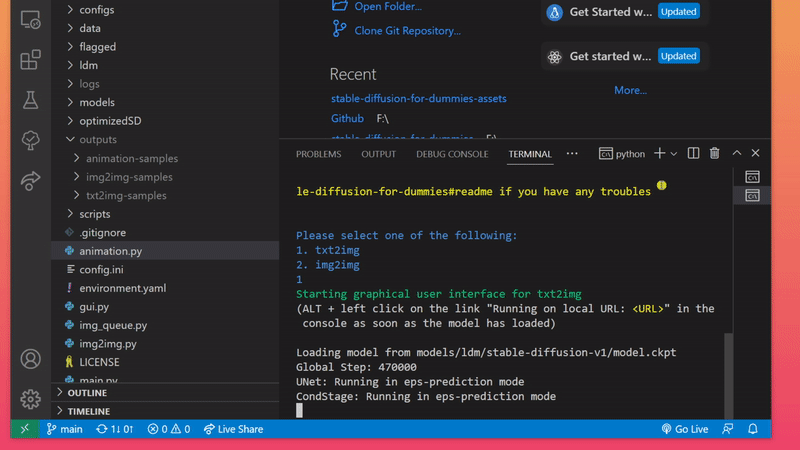Open Remote Explorer in activity bar

[x=31, y=19]
